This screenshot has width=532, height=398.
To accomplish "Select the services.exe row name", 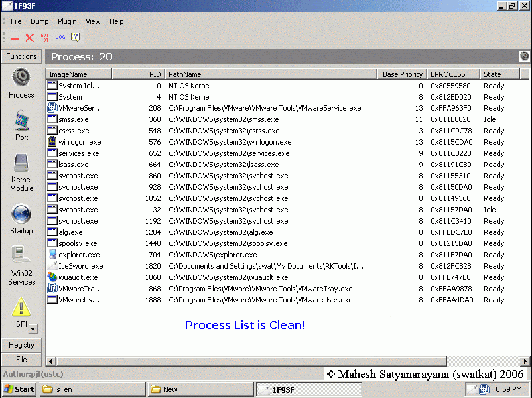I will [79, 153].
